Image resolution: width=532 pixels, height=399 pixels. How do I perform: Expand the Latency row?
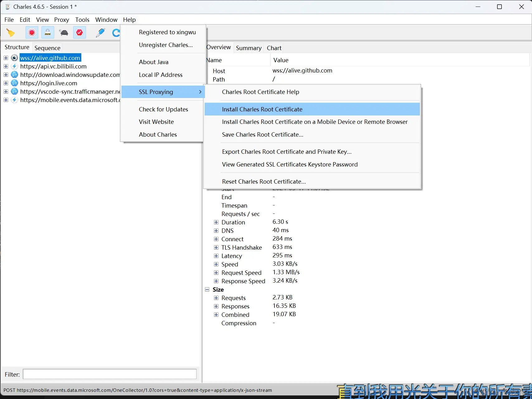[216, 256]
